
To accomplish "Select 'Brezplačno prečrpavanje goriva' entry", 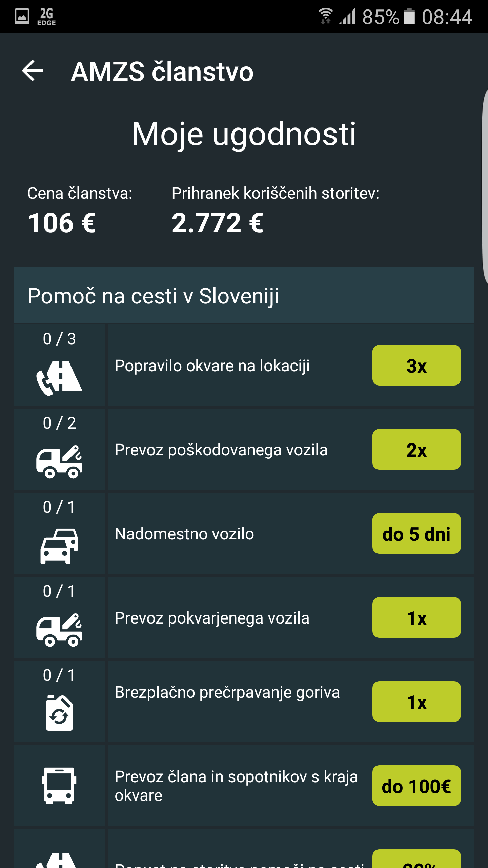I will point(227,693).
